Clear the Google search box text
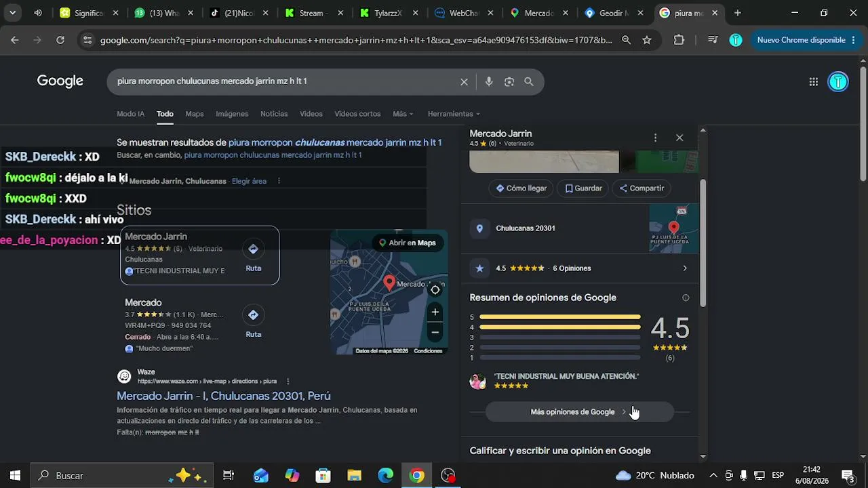This screenshot has width=868, height=488. (464, 82)
